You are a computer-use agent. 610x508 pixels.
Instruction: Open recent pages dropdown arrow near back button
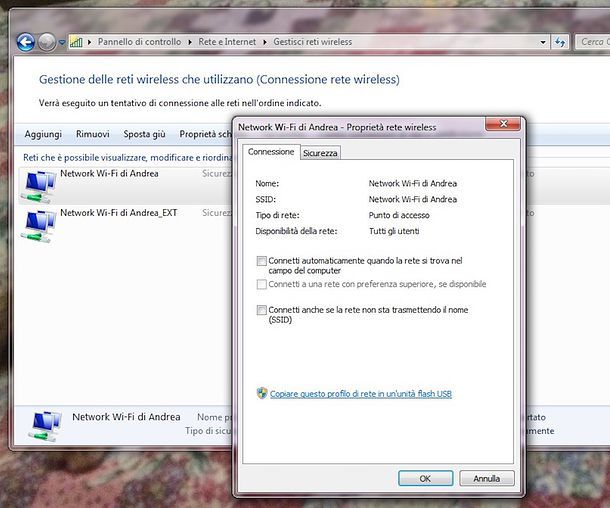pos(62,43)
